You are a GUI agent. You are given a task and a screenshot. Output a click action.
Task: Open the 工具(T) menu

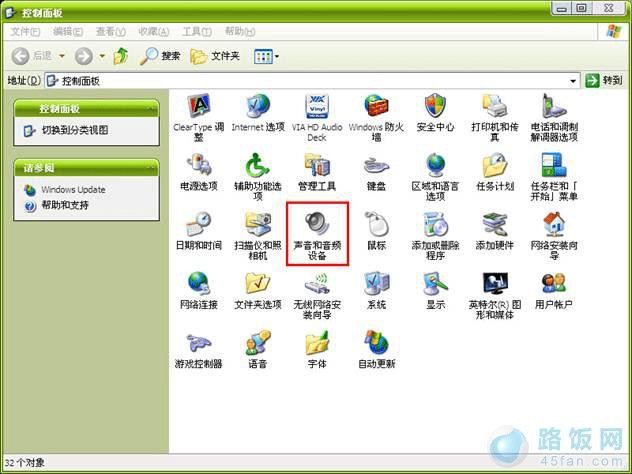[197, 31]
